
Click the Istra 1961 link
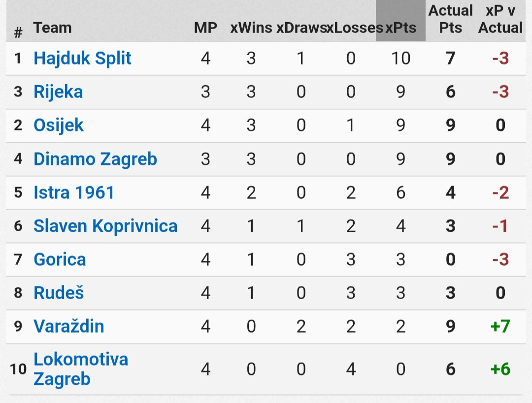point(73,192)
